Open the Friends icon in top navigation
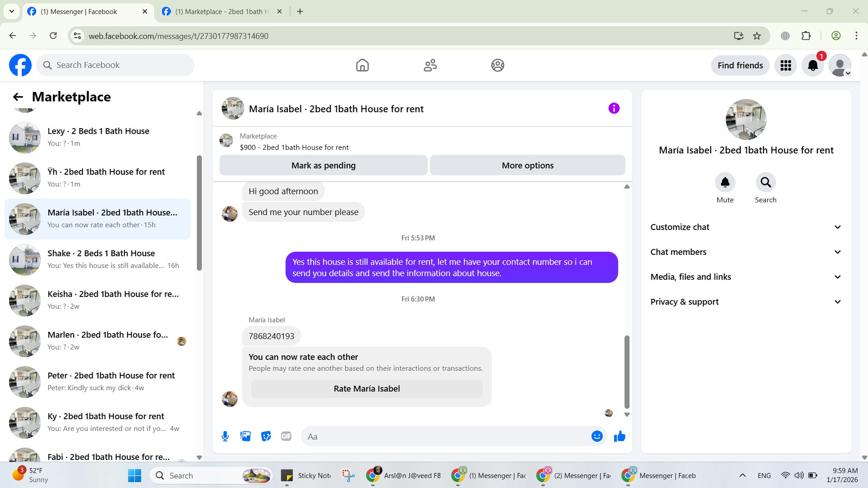 [430, 65]
